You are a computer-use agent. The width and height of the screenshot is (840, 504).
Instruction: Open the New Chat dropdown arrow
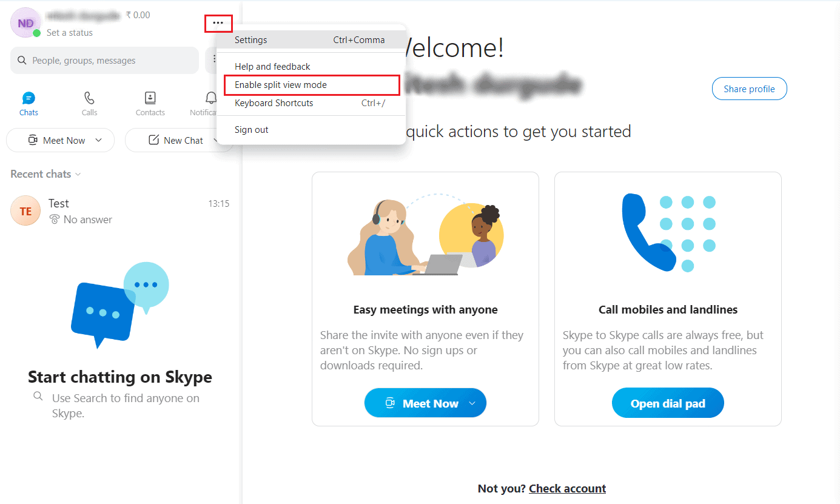pyautogui.click(x=218, y=140)
